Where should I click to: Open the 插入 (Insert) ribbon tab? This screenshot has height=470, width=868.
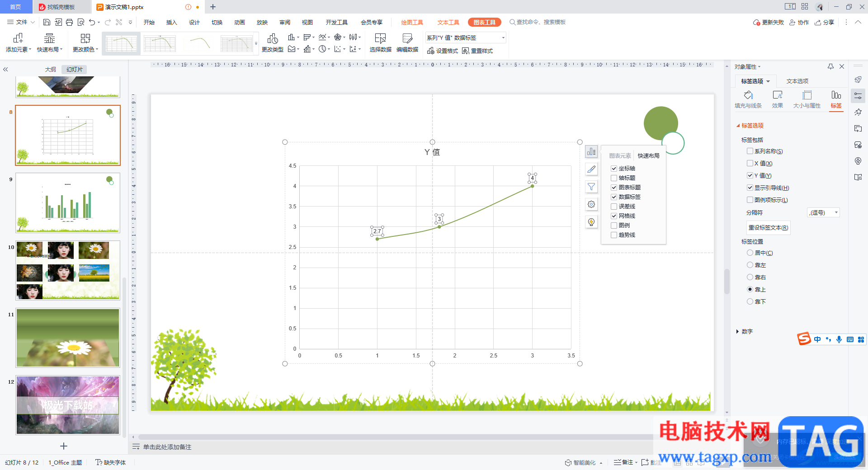pos(172,22)
